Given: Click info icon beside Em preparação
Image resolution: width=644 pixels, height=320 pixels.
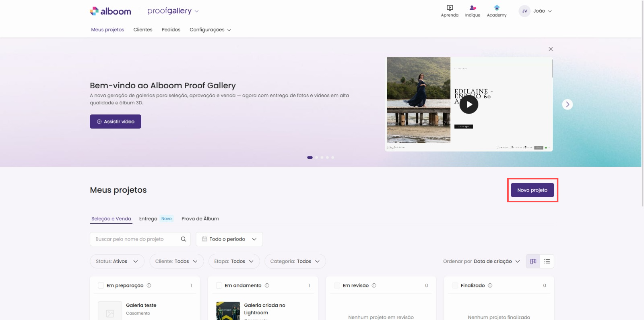Looking at the screenshot, I should coord(149,285).
